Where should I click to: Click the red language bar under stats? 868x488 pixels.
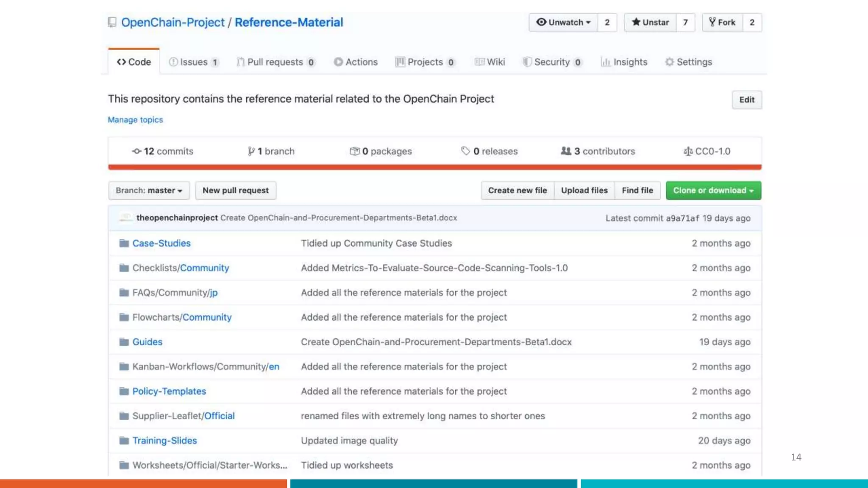[434, 167]
